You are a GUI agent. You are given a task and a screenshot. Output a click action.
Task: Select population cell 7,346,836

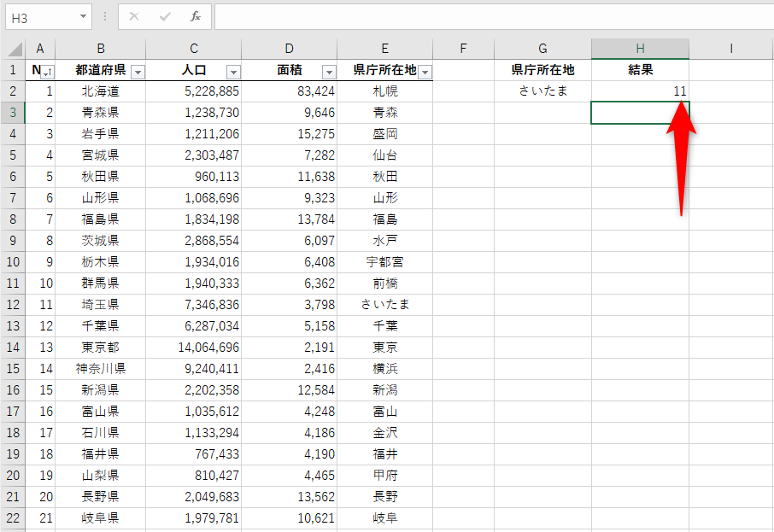click(x=194, y=305)
